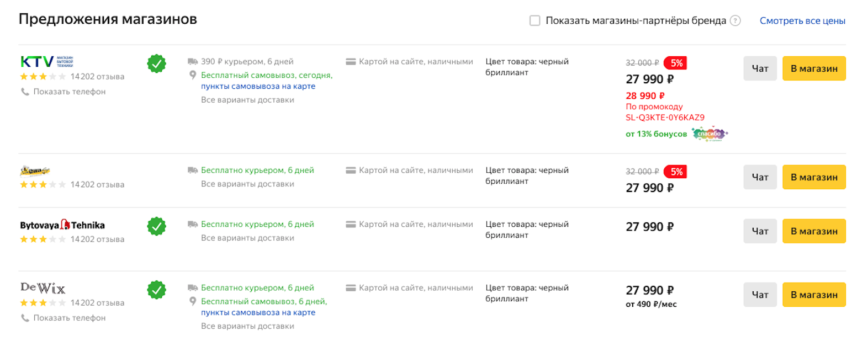Viewport: 868px width, 341px height.
Task: Open KTV pickup points on map
Action: point(258,86)
